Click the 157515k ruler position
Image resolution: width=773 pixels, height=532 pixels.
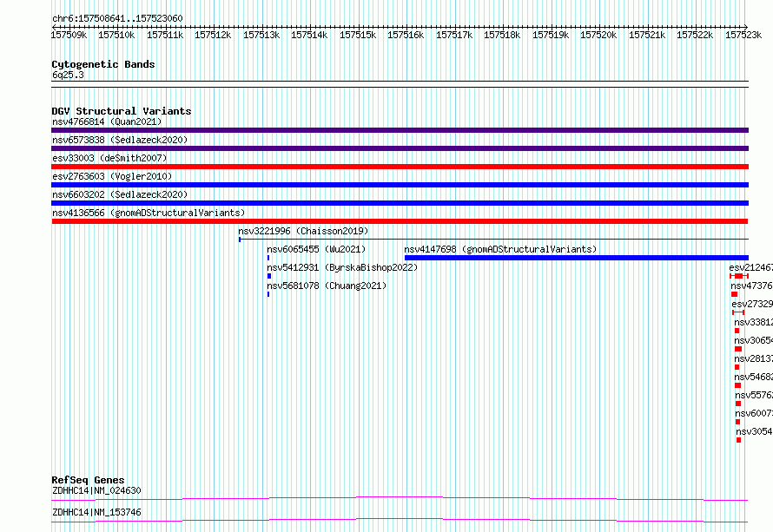(358, 35)
